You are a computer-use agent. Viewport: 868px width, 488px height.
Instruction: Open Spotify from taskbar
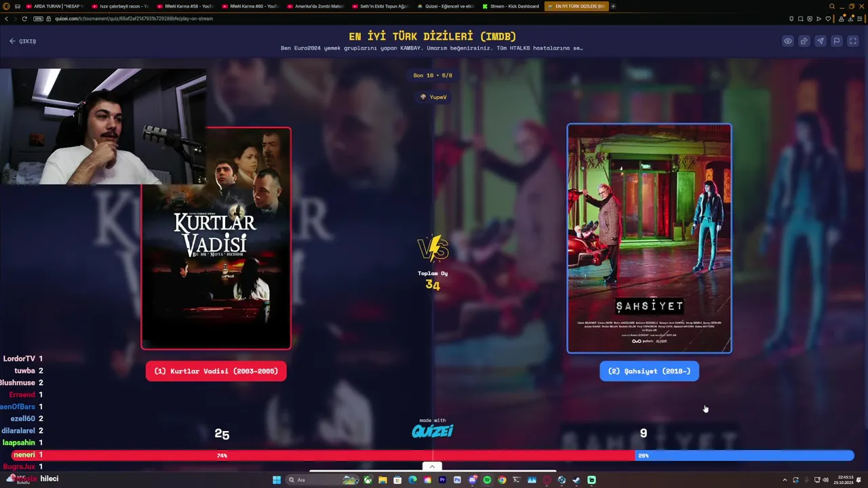click(x=487, y=480)
